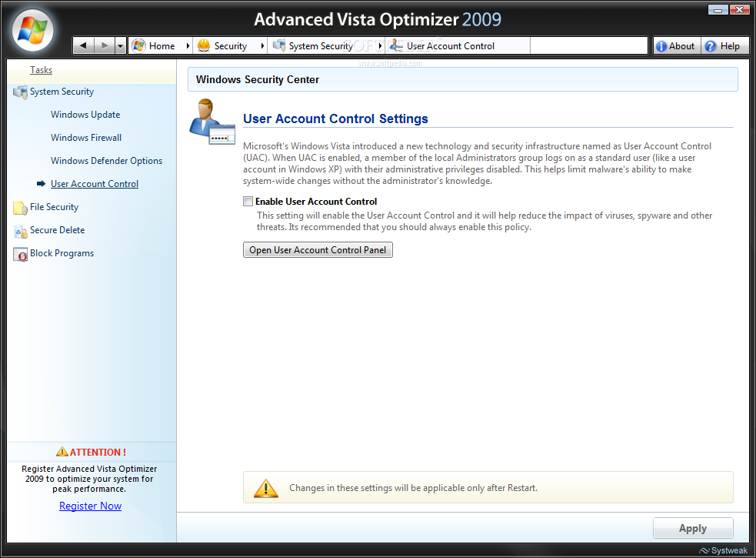Go forward with the right arrow button
Viewport: 756px width, 558px height.
(x=104, y=45)
